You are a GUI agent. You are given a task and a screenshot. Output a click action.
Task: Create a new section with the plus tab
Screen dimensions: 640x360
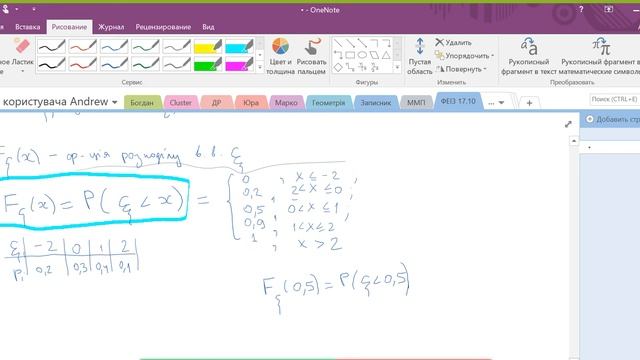pyautogui.click(x=529, y=103)
